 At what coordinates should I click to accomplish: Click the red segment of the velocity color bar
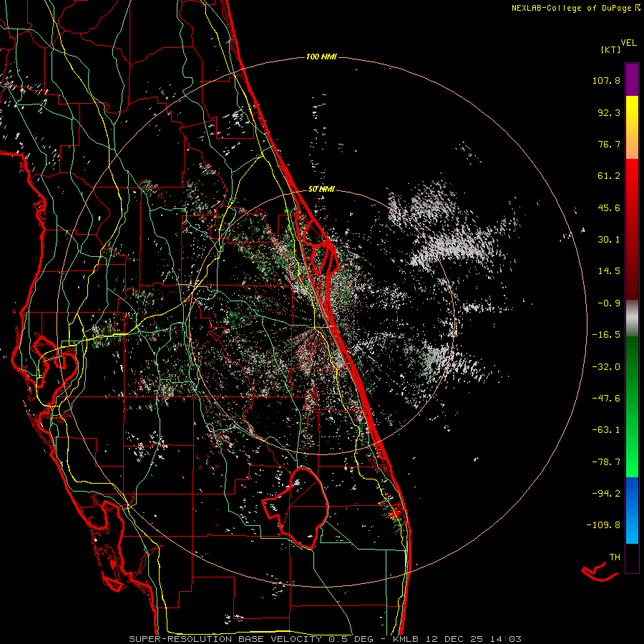(x=632, y=229)
